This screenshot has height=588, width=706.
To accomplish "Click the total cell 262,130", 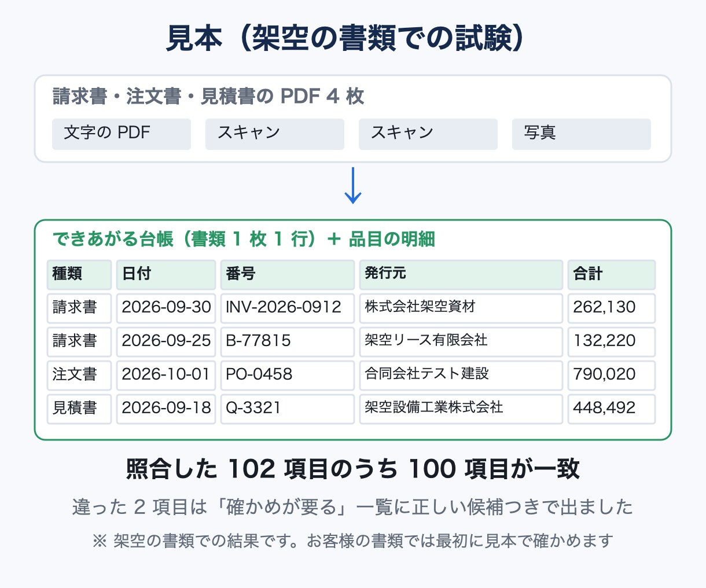I will point(612,308).
